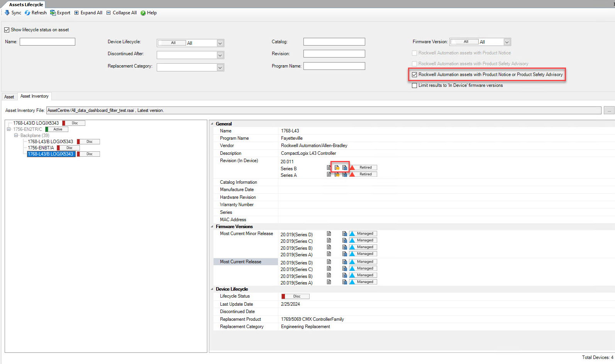Open blue advisory icon for Minor Release 20.019(Series A)

345,254
